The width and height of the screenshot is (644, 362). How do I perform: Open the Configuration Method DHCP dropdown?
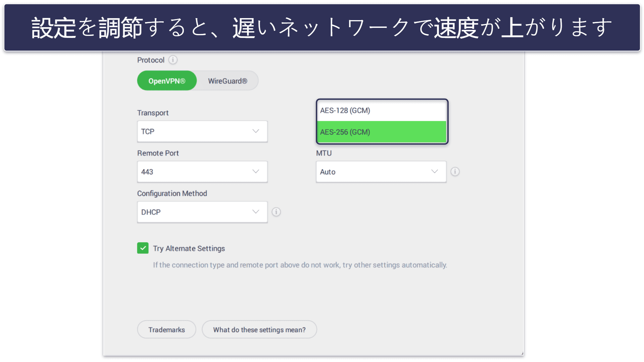[x=202, y=212]
